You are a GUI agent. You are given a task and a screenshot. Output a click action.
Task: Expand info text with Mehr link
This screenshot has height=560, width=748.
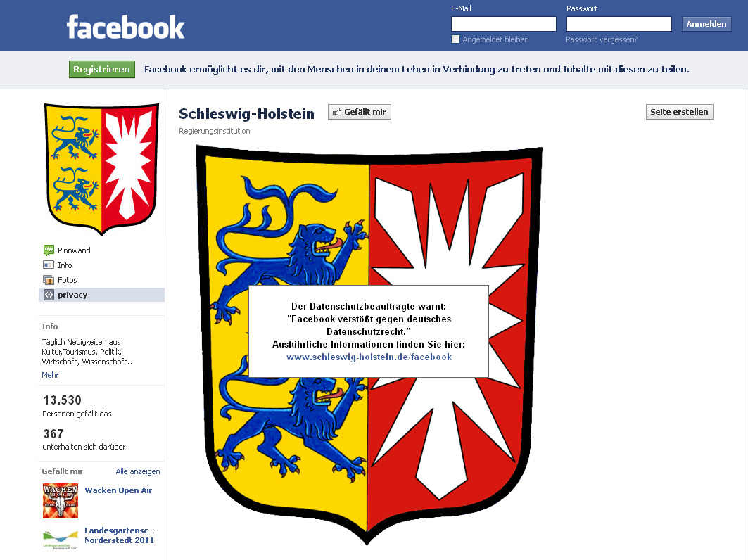50,375
